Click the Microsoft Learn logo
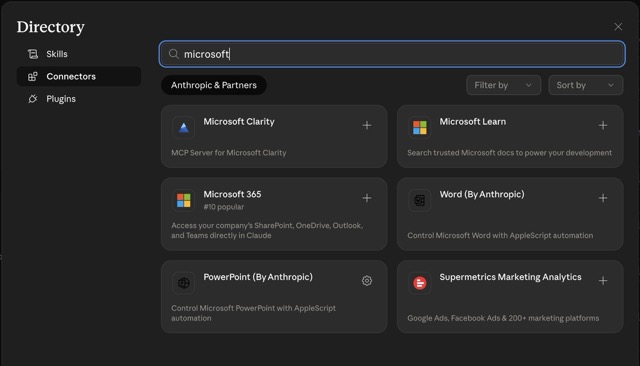Viewport: 640px width, 366px height. point(420,128)
